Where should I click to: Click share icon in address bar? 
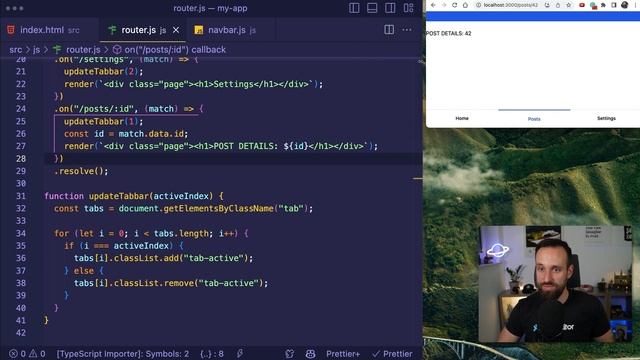[x=558, y=5]
